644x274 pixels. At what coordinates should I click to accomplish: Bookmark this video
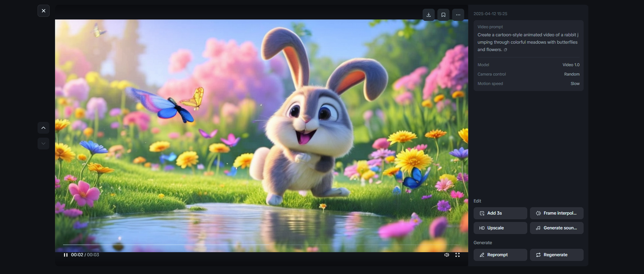coord(443,15)
